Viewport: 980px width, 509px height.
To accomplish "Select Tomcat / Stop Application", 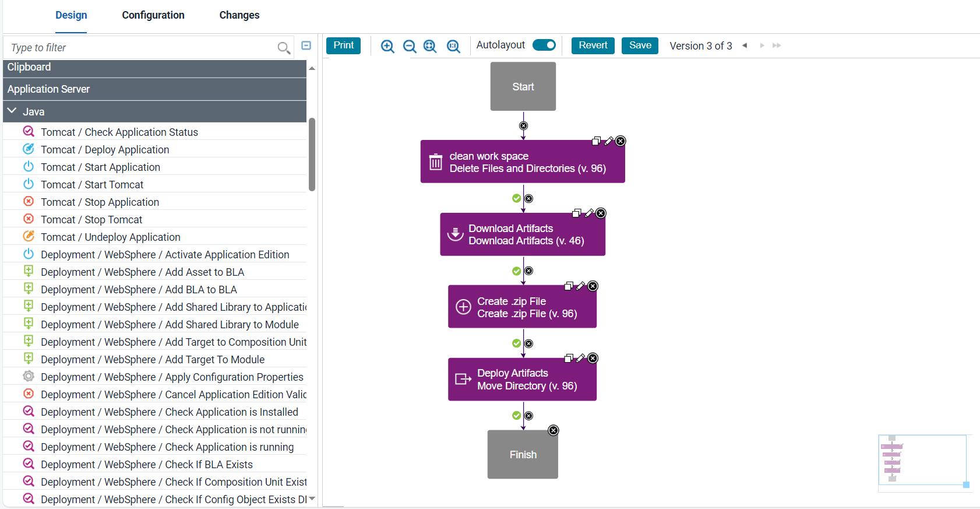I will tap(100, 202).
